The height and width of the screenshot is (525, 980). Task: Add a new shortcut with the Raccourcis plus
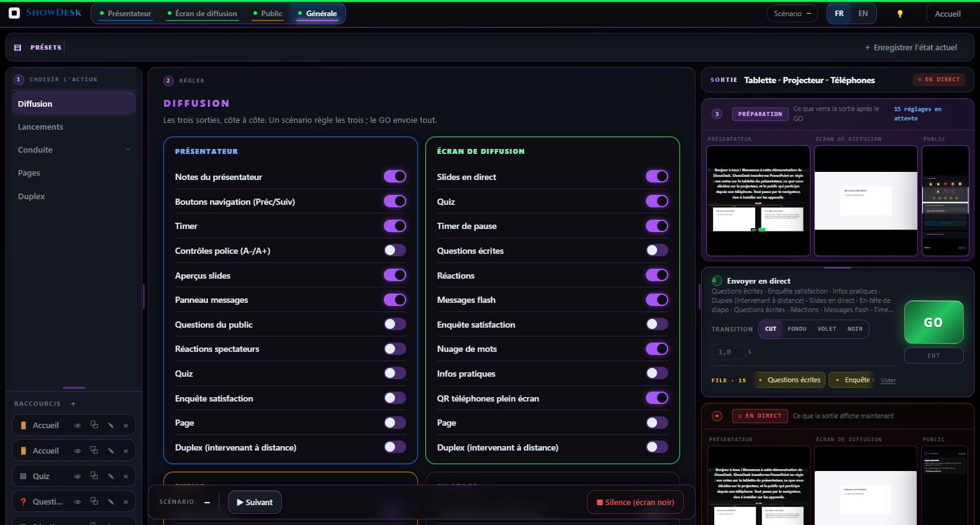(x=73, y=404)
